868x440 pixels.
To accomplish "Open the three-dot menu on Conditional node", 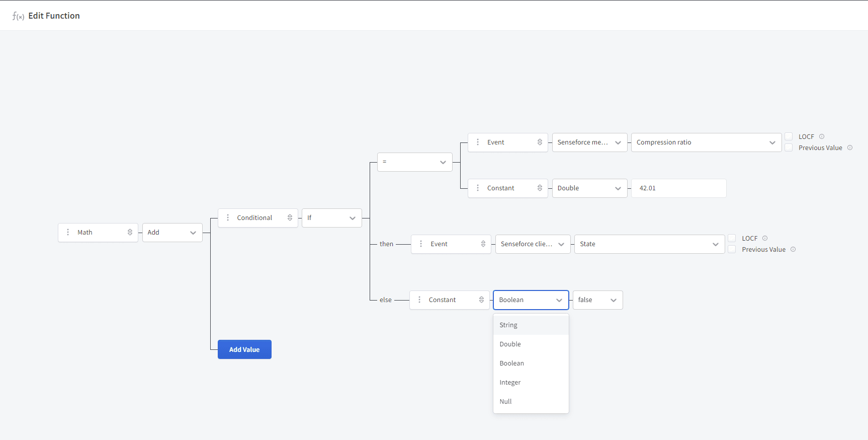I will [x=228, y=217].
